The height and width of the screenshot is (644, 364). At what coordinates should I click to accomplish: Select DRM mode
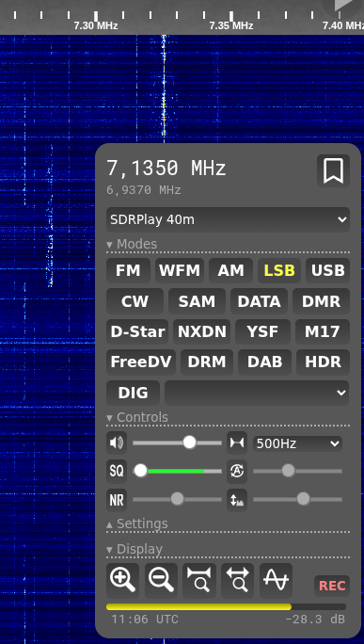tap(207, 362)
